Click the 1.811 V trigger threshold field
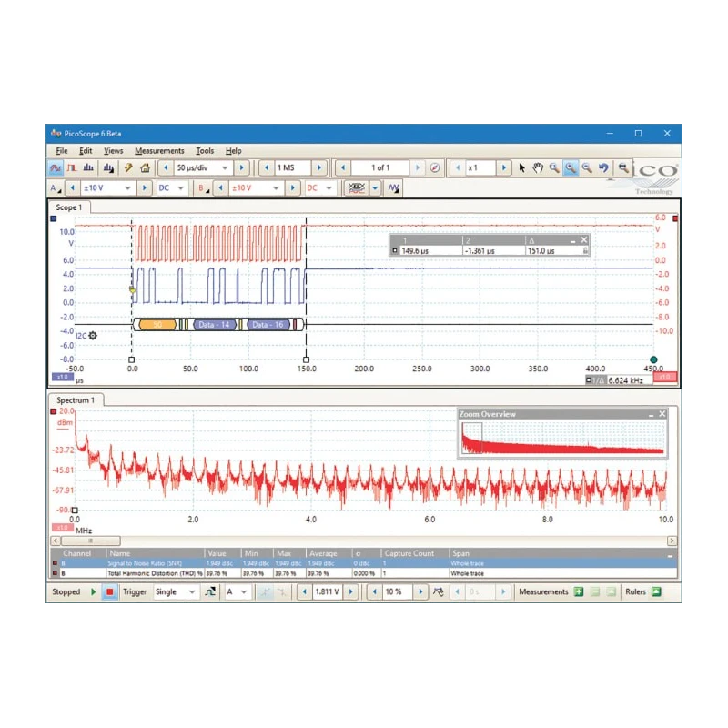The height and width of the screenshot is (728, 728). click(x=328, y=592)
